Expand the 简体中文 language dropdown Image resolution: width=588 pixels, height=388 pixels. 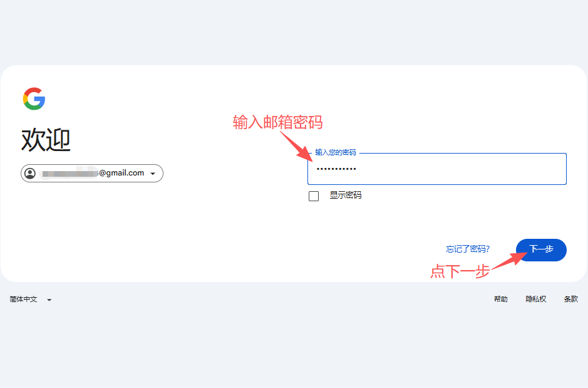tap(31, 300)
